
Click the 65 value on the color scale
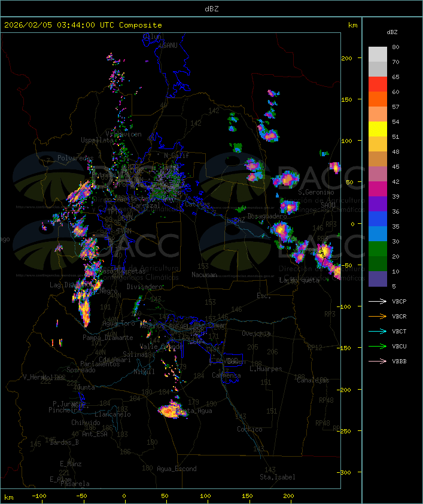395,77
